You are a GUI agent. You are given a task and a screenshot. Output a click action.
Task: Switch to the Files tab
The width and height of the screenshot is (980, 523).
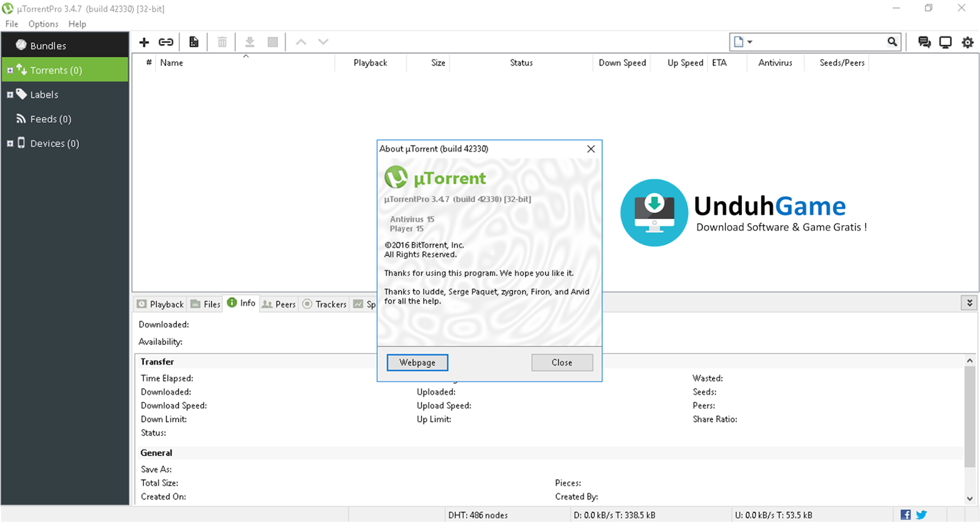coord(205,304)
